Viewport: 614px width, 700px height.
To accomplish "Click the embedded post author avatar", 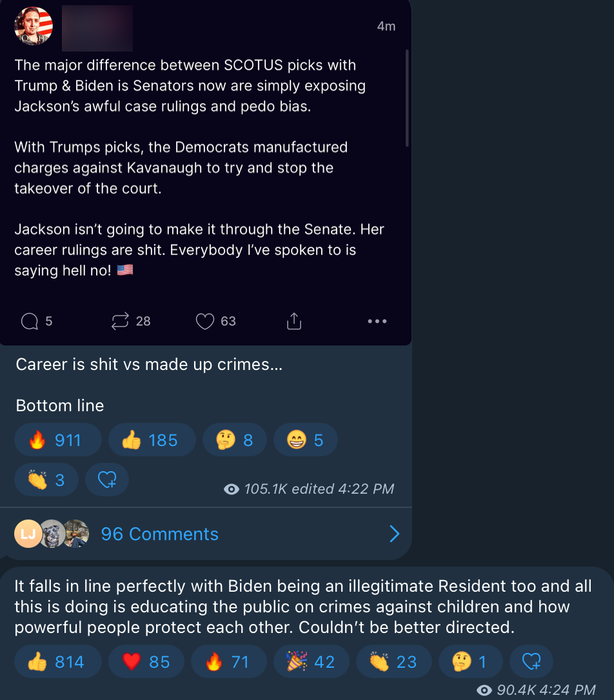I will coord(33,26).
